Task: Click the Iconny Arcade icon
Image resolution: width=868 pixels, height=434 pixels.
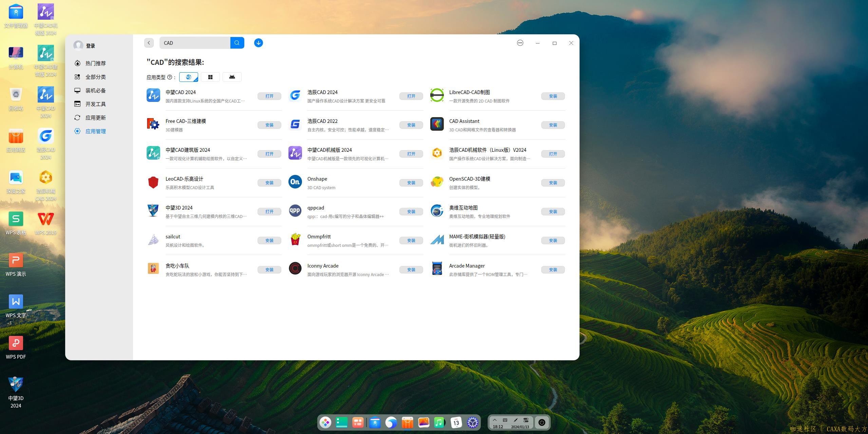Action: 295,268
